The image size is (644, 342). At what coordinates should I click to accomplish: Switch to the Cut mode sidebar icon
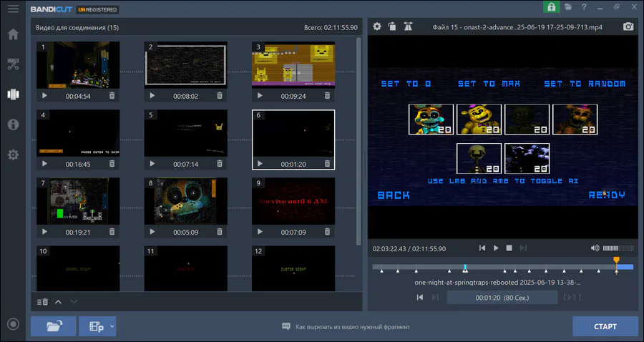(x=13, y=64)
